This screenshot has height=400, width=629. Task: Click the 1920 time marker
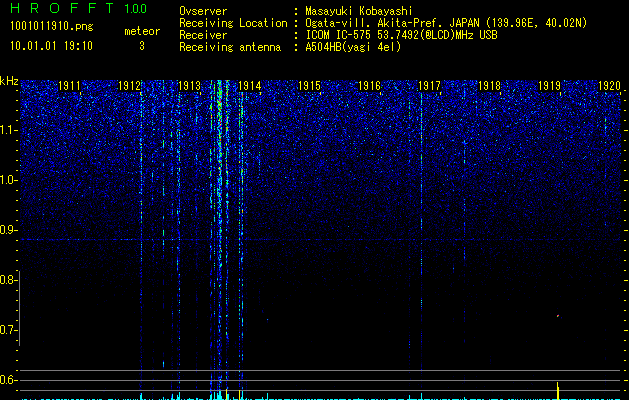tap(609, 86)
